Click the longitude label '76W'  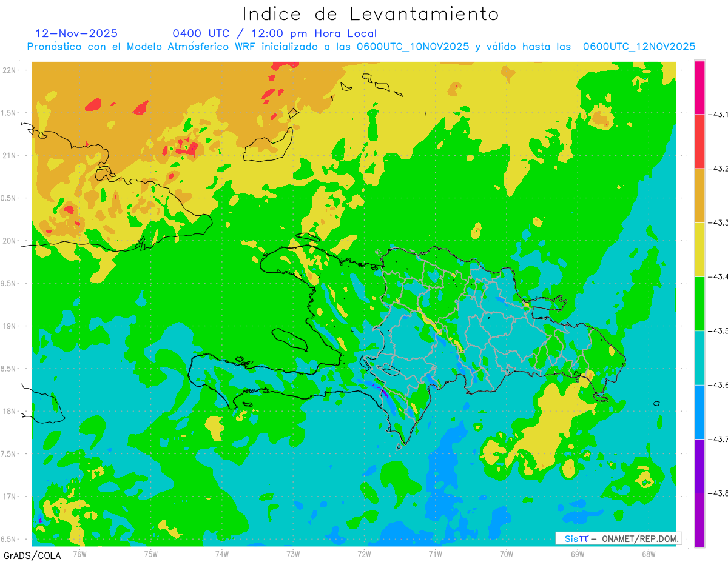[x=79, y=553]
